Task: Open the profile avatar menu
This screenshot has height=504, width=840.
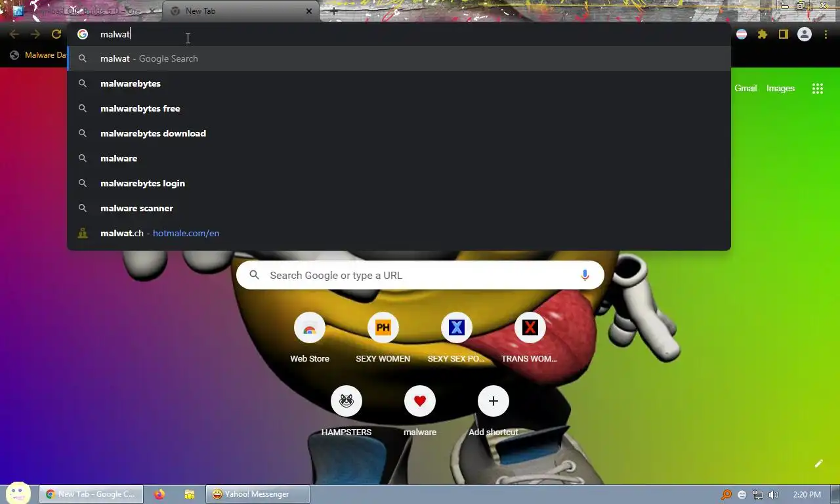Action: (x=805, y=35)
